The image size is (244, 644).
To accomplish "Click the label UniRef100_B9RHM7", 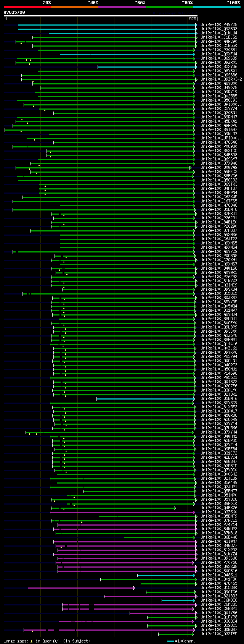I will click(219, 117).
